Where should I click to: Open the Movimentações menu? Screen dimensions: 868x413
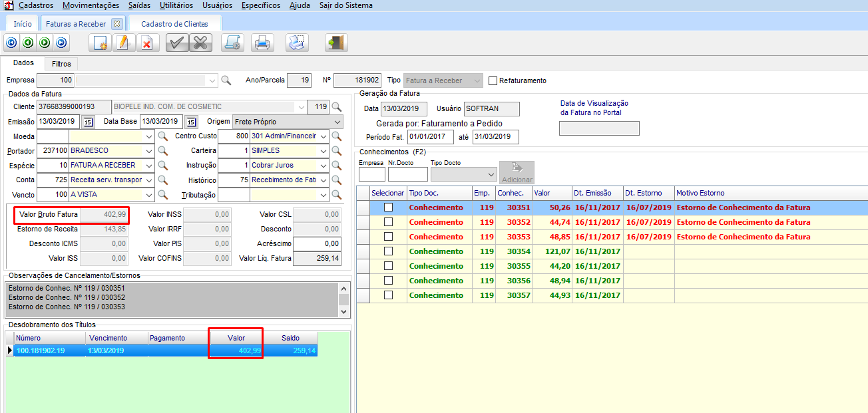(91, 5)
